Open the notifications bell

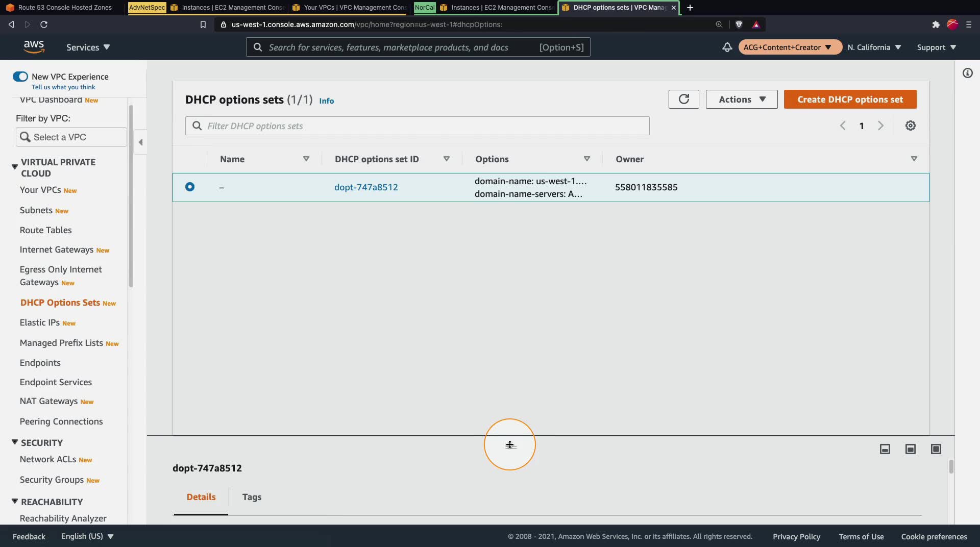pyautogui.click(x=727, y=47)
